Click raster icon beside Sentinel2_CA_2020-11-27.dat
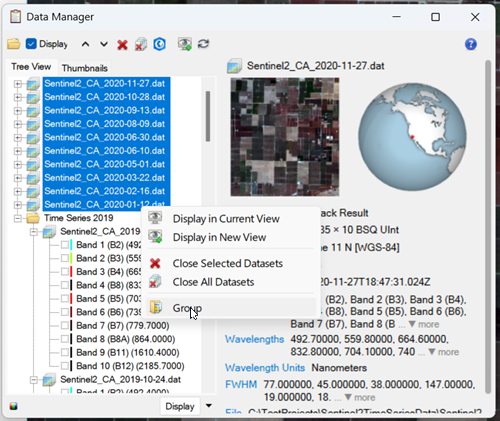Viewport: 500px width, 421px height. click(x=33, y=83)
